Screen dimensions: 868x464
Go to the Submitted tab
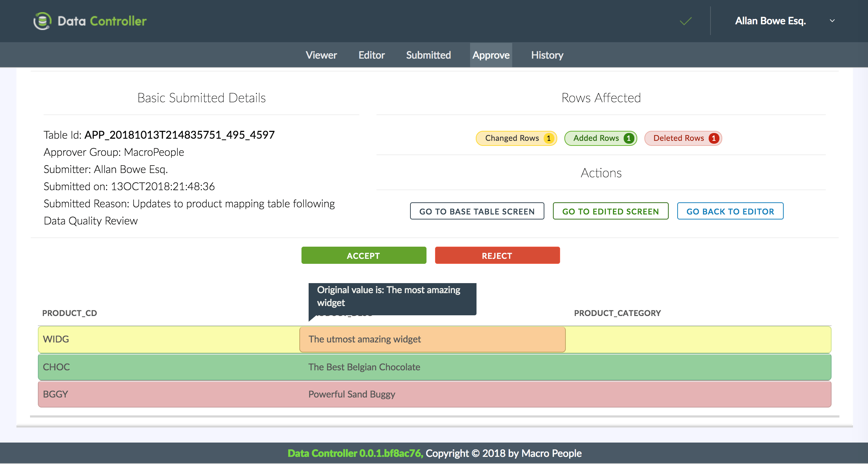pyautogui.click(x=428, y=55)
